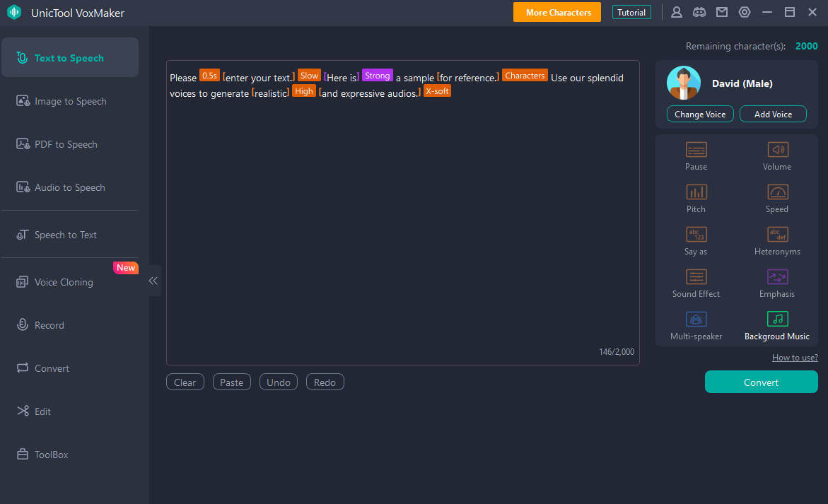Click the Change Voice button
The height and width of the screenshot is (504, 828).
point(699,115)
